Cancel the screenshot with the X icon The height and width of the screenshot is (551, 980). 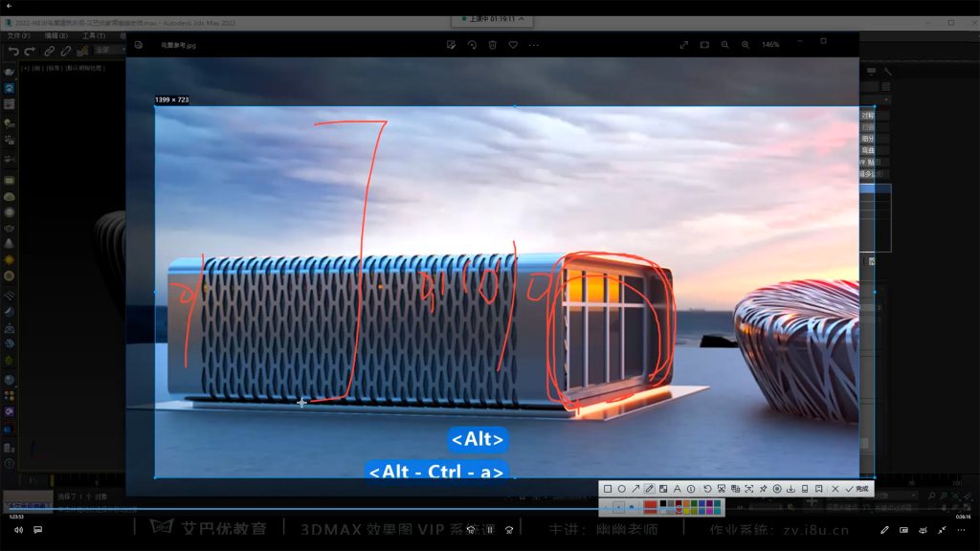[835, 489]
